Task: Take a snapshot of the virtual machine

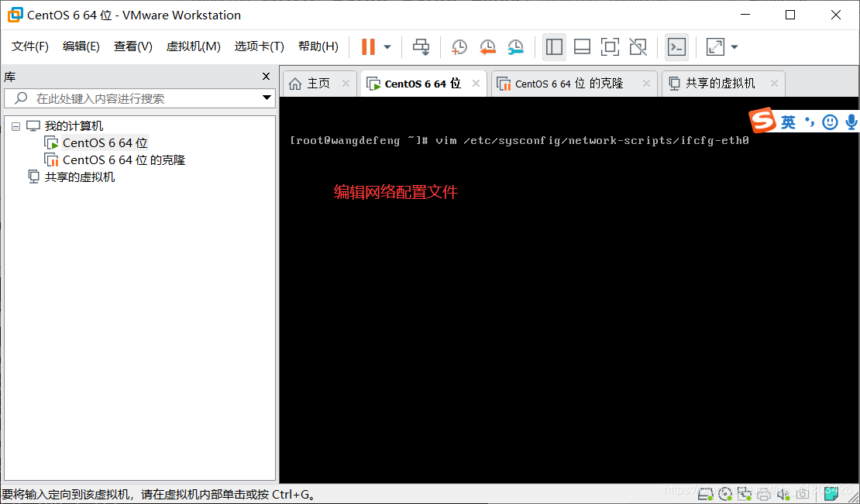Action: [x=459, y=46]
